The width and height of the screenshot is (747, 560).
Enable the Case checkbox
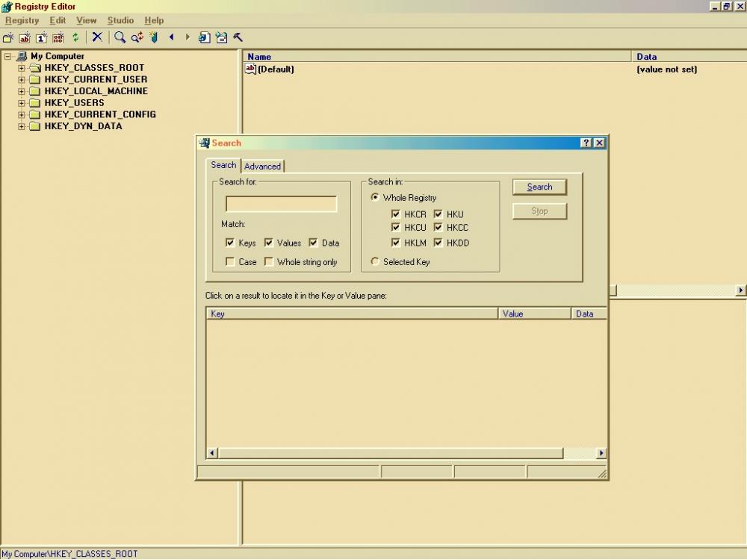click(230, 262)
